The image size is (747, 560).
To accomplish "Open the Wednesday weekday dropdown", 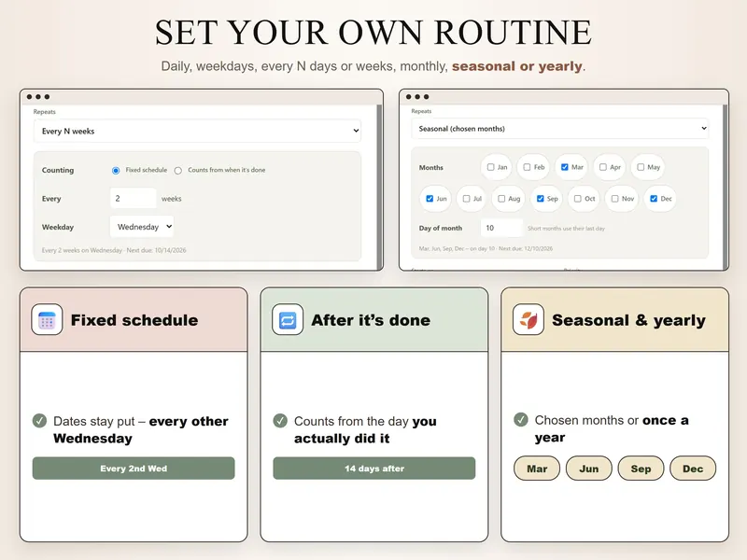I will pyautogui.click(x=142, y=227).
